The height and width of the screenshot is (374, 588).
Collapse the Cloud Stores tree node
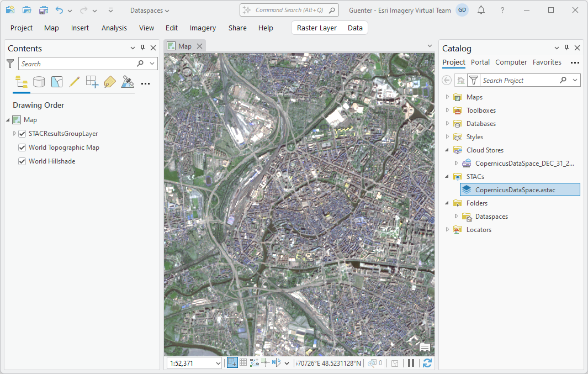447,150
